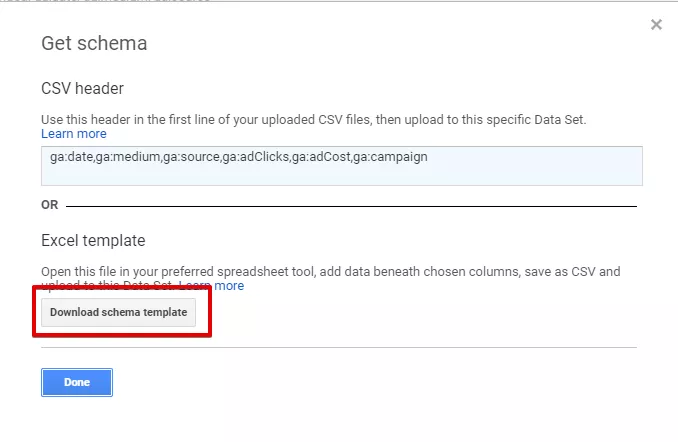Click ga:date in the CSV header field
The image size is (678, 442).
[71, 157]
